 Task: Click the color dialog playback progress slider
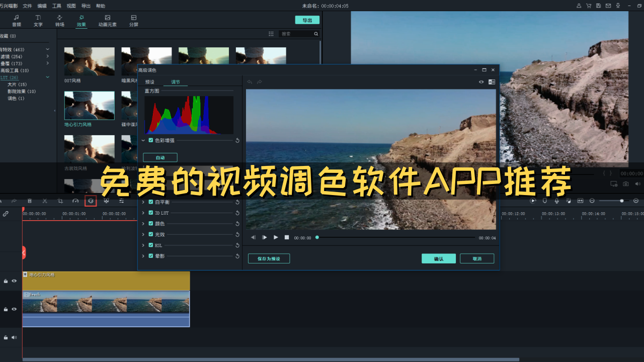395,237
